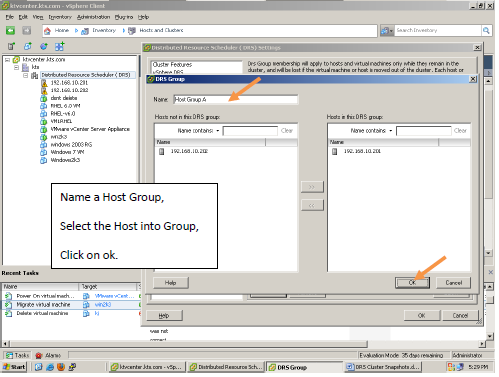499x377 pixels.
Task: Open the Help menu
Action: (x=143, y=17)
